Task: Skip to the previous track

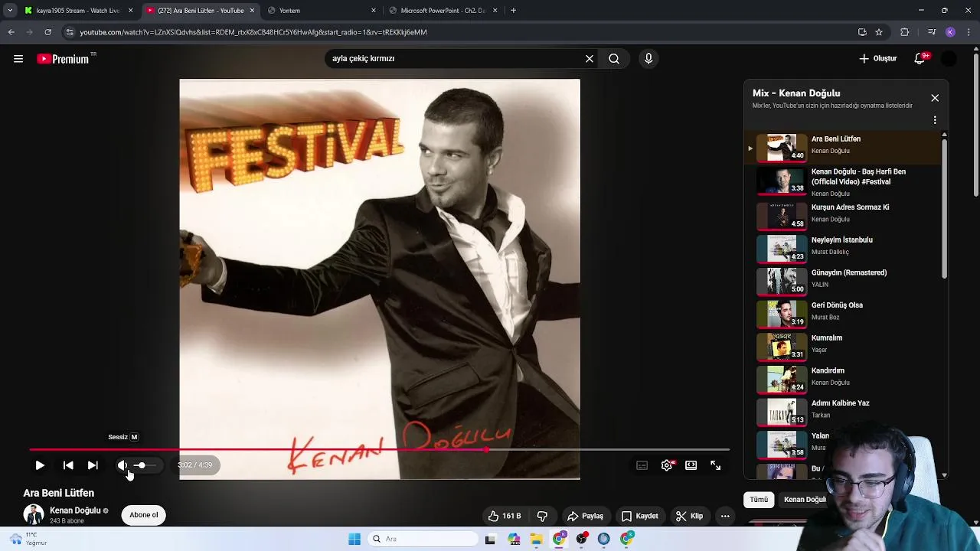Action: pyautogui.click(x=68, y=465)
